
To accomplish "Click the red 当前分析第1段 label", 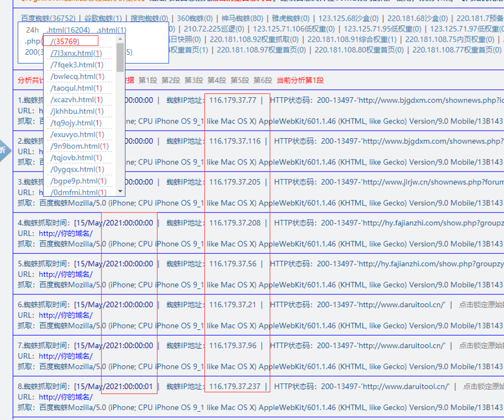I will click(300, 80).
